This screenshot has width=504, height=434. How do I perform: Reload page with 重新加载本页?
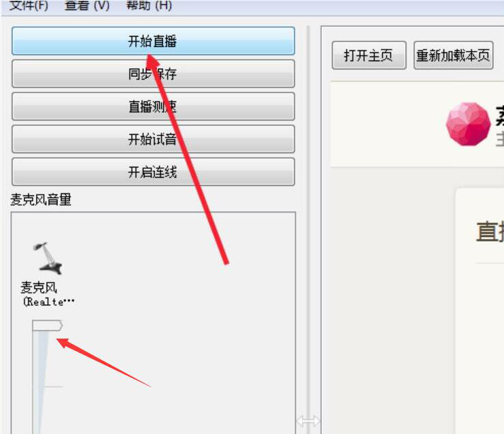[x=454, y=55]
